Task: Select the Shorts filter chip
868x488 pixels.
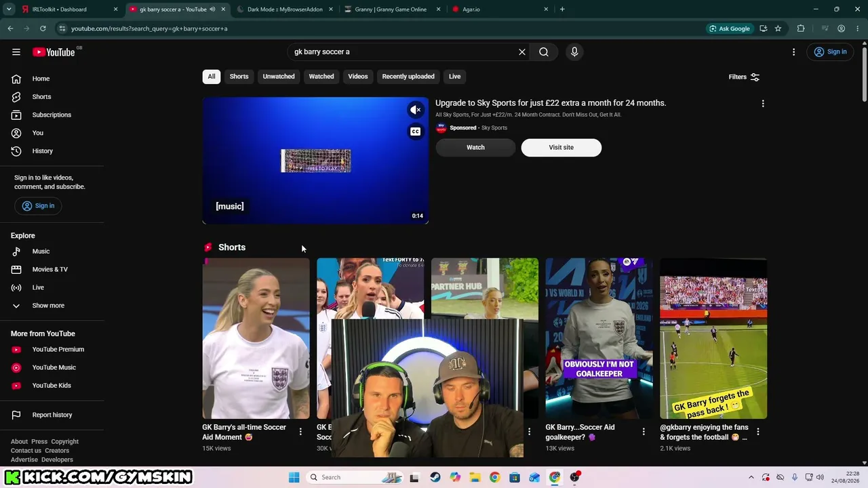Action: (239, 77)
